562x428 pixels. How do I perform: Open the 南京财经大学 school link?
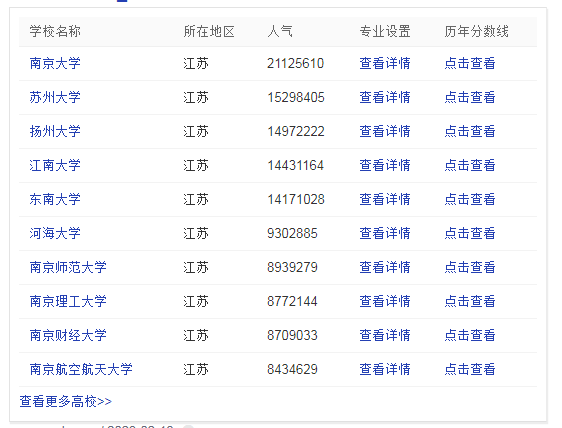pyautogui.click(x=68, y=336)
